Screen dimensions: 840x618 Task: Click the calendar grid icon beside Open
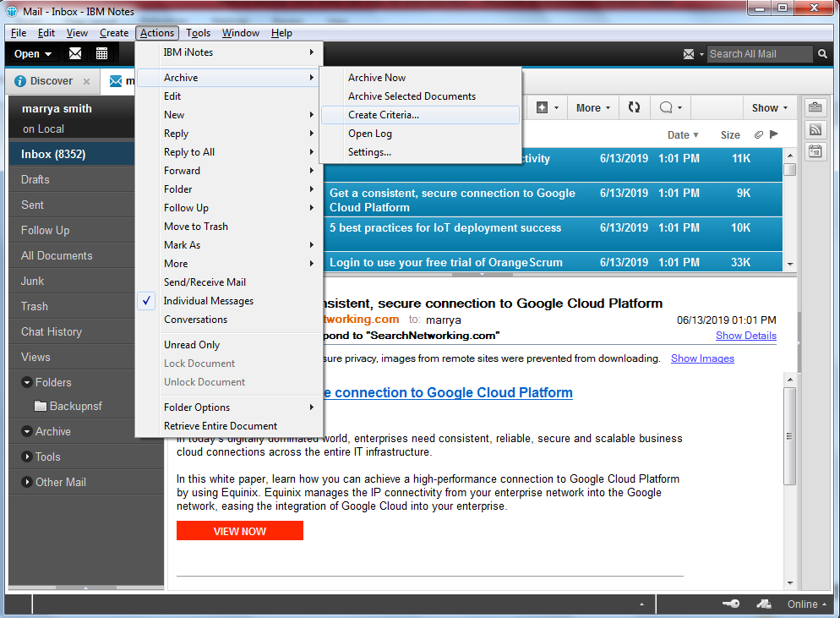point(101,53)
